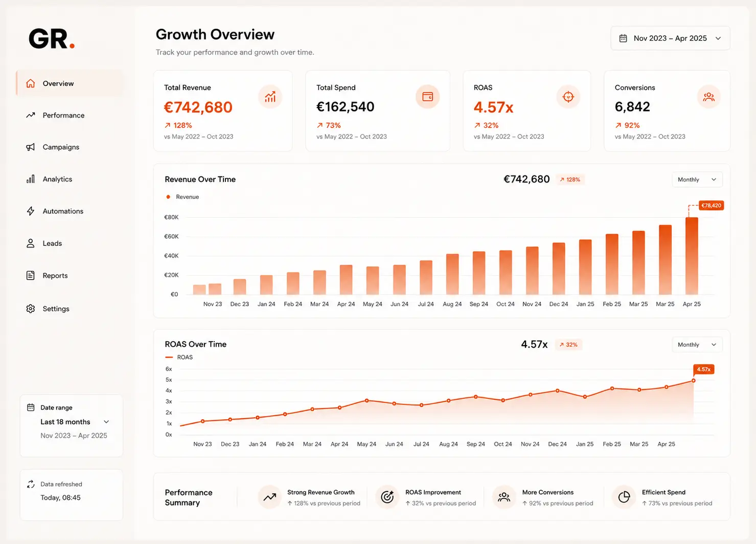Click the GR. logo
Screen dimensions: 756x544
[x=52, y=39]
